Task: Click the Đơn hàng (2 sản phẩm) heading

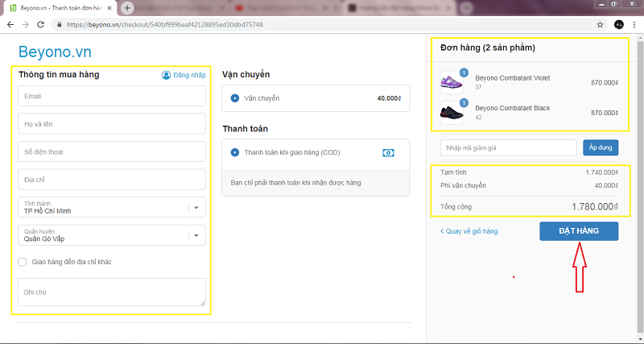Action: point(488,48)
